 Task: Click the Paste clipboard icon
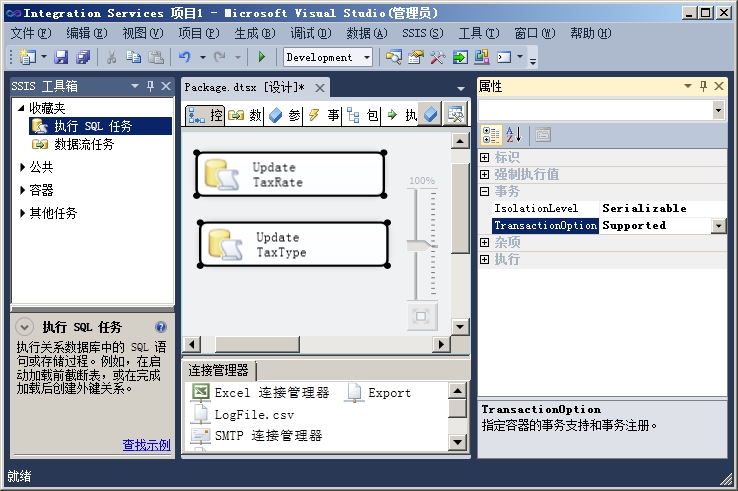[156, 57]
